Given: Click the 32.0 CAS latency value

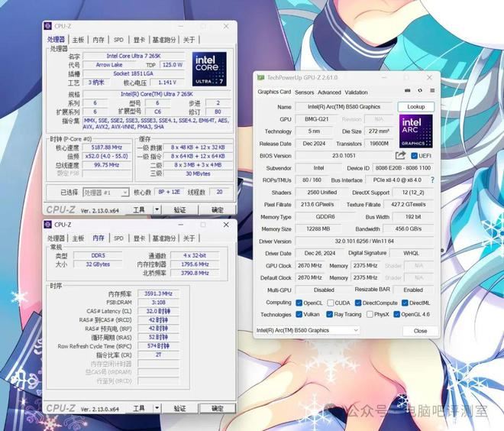Looking at the screenshot, I should coord(158,311).
